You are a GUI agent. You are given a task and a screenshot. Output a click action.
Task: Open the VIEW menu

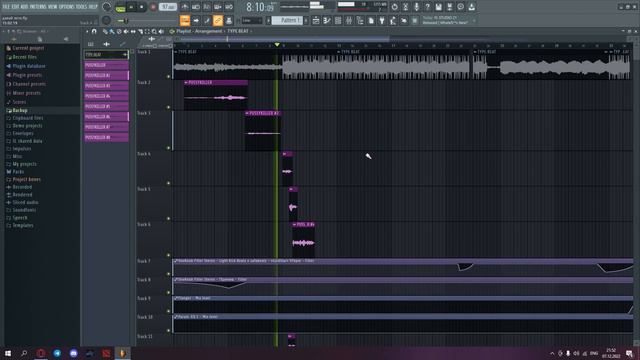[52, 7]
